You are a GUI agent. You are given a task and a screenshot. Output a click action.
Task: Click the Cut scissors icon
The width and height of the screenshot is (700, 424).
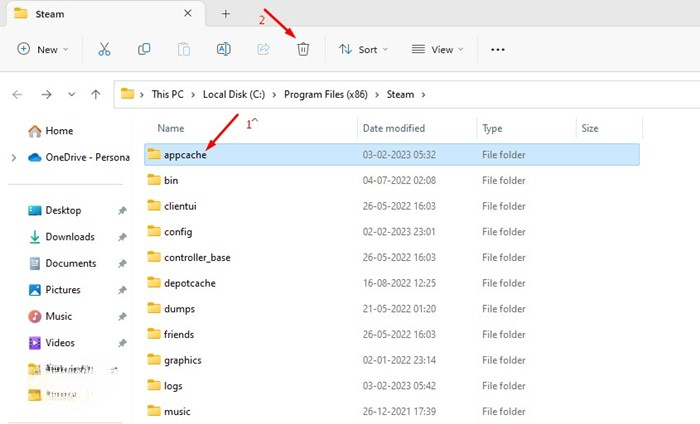pyautogui.click(x=104, y=49)
